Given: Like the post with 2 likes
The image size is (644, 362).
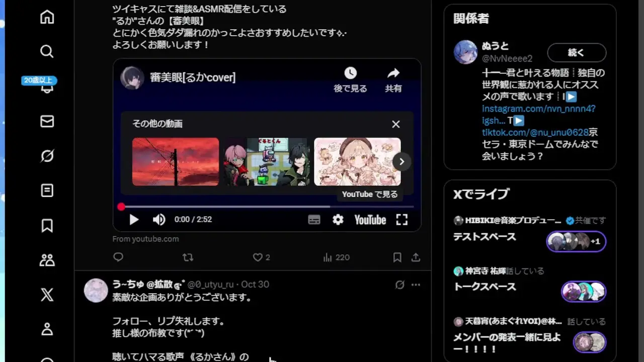Looking at the screenshot, I should click(x=258, y=257).
